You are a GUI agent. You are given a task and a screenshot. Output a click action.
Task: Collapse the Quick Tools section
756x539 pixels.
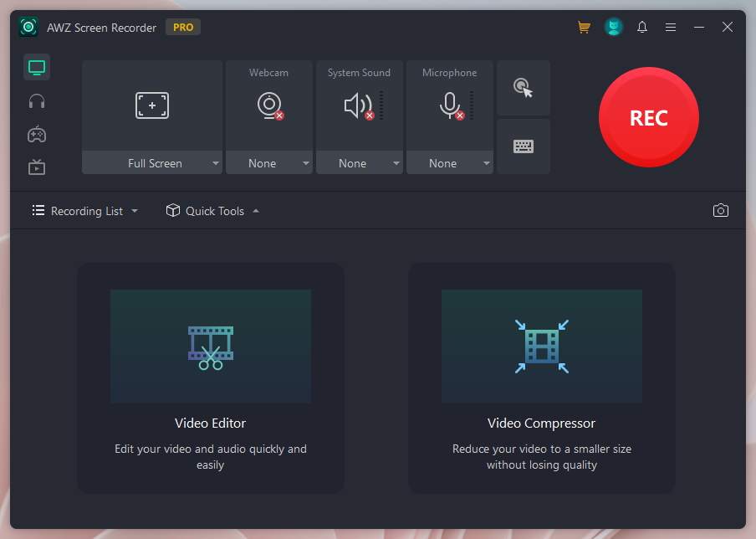(x=257, y=211)
